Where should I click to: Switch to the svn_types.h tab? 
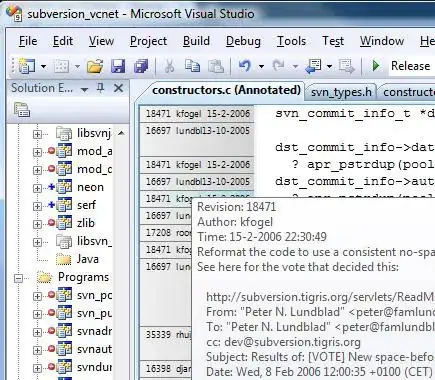coord(341,92)
